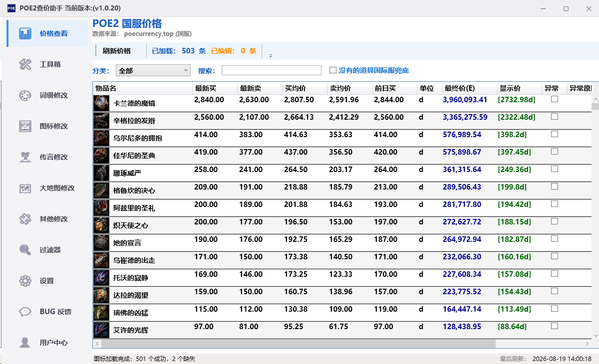
Task: Open the 过滤器 magnifier icon
Action: pos(25,250)
